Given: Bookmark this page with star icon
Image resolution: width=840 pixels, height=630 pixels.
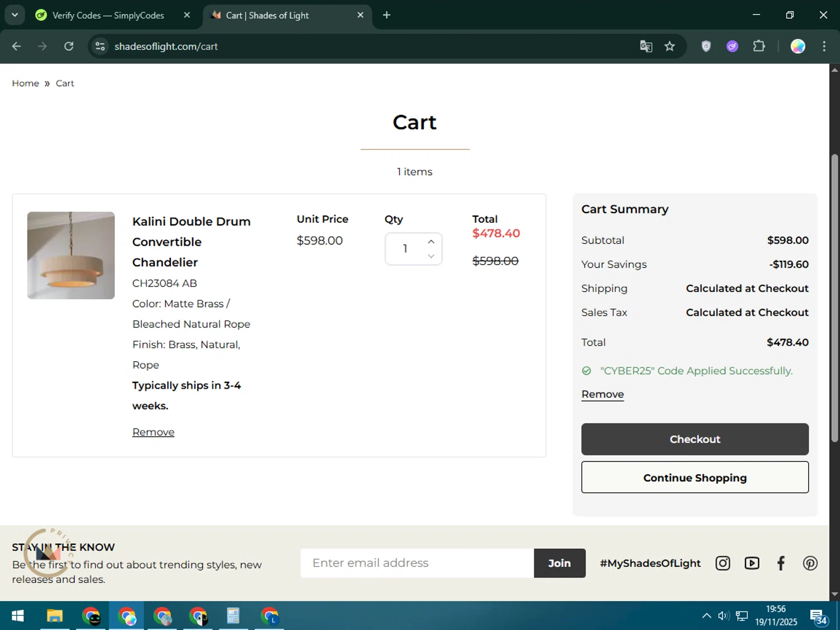Looking at the screenshot, I should (669, 46).
